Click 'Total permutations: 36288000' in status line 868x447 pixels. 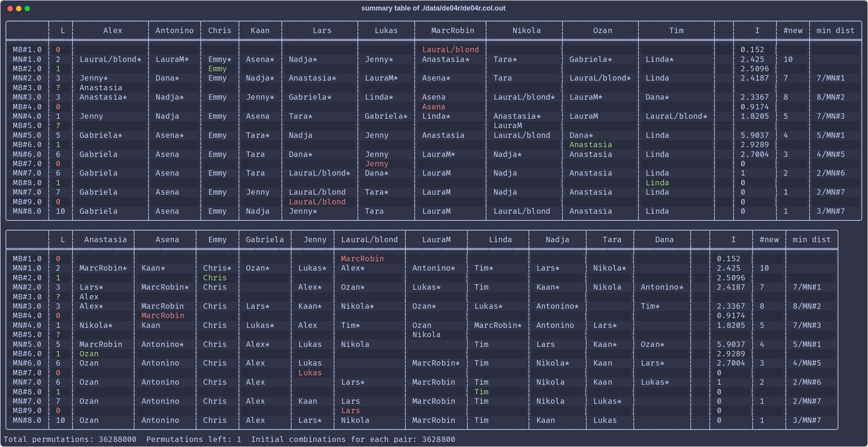pyautogui.click(x=70, y=439)
